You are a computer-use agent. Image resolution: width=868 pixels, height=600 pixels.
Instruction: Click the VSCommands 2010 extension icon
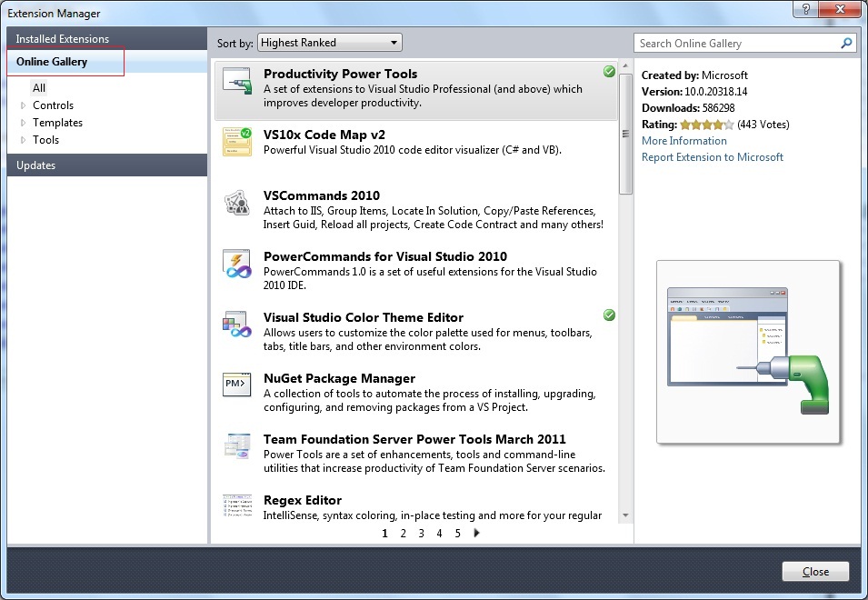[x=236, y=203]
